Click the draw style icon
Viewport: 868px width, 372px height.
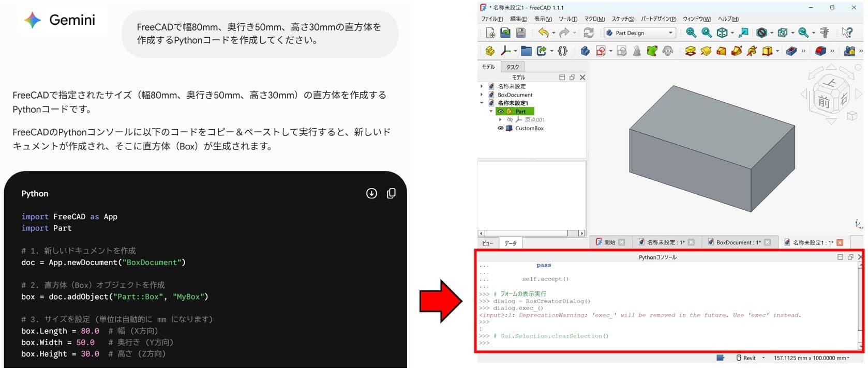(x=761, y=33)
